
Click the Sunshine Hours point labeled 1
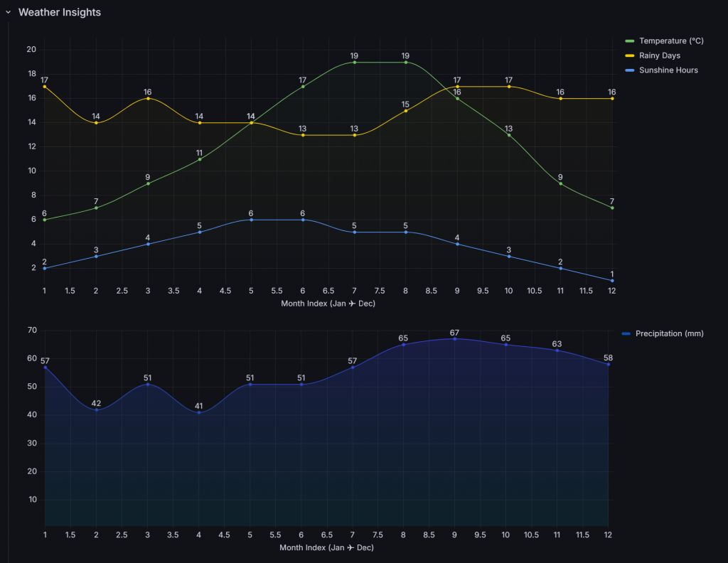coord(612,281)
